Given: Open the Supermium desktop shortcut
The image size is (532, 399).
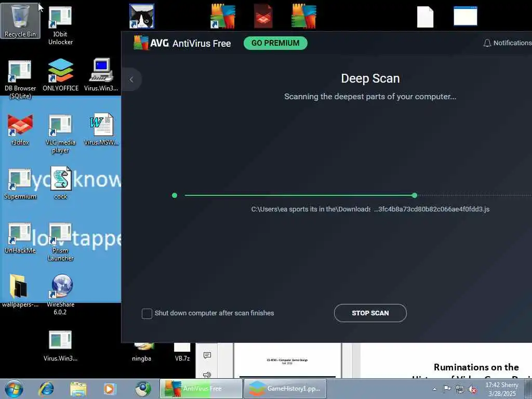Looking at the screenshot, I should (20, 183).
